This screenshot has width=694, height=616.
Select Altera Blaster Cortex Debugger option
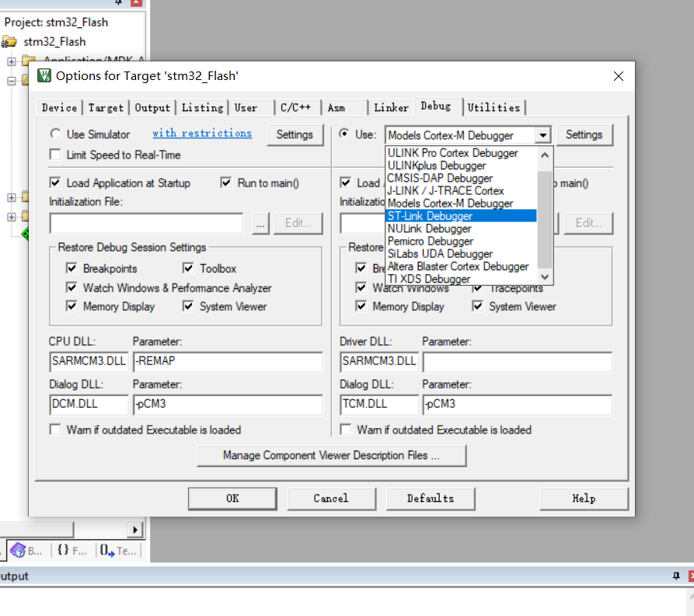click(462, 266)
